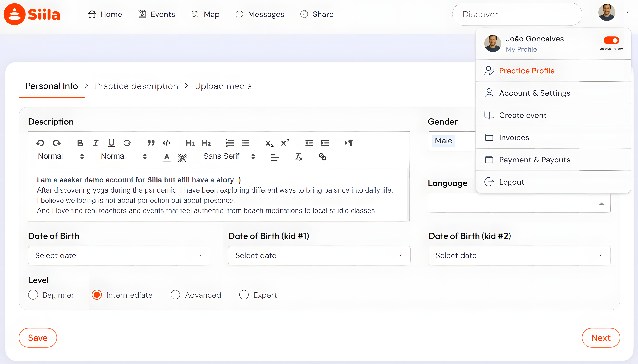Open the Date of Birth (kid #2) picker
Viewport: 638px width, 364px height.
tap(519, 256)
